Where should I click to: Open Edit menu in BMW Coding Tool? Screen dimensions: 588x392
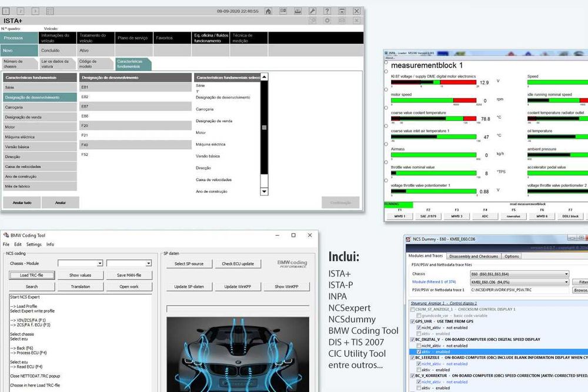(18, 244)
